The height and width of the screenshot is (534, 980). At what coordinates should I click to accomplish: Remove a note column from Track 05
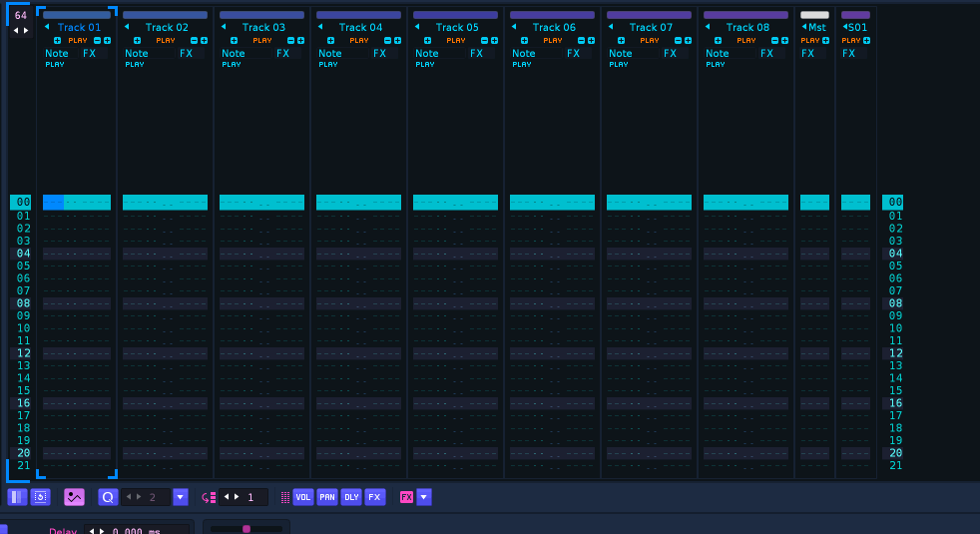click(x=484, y=40)
